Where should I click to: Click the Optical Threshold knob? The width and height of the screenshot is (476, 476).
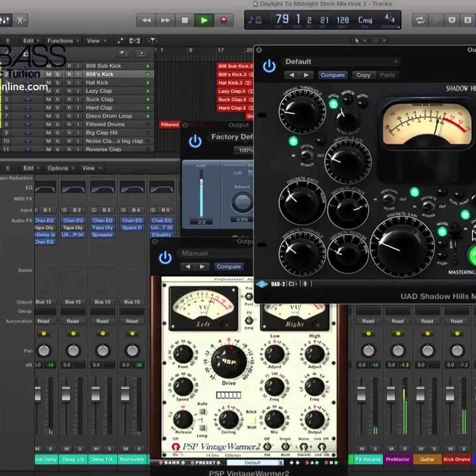(x=301, y=111)
